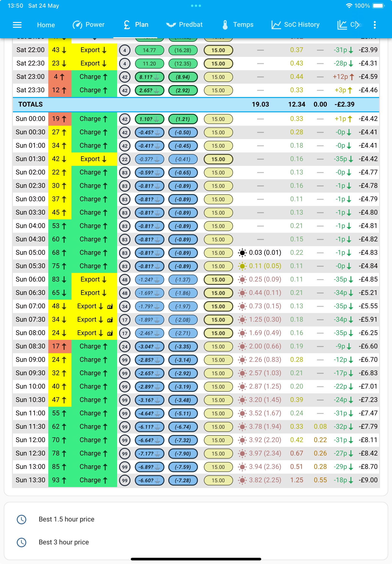
Task: Click the sun icon in Sun 05:00 row
Action: 242,253
